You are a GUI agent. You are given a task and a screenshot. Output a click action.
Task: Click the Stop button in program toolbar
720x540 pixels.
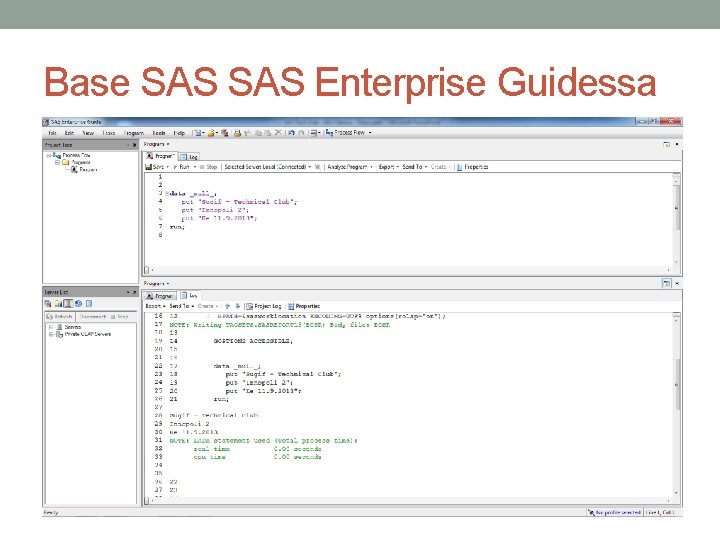[x=208, y=167]
